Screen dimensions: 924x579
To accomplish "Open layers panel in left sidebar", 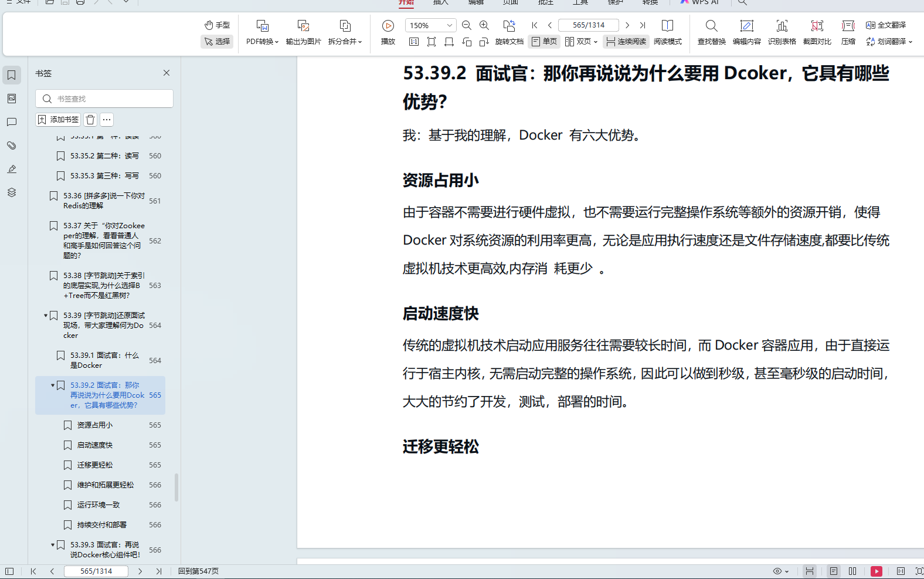I will pos(12,192).
